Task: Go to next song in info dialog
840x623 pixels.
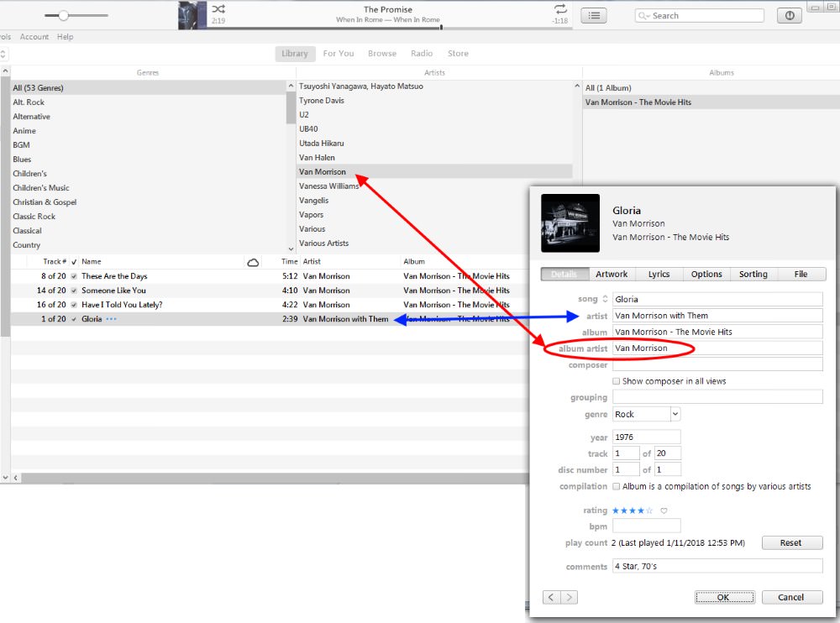Action: click(570, 597)
